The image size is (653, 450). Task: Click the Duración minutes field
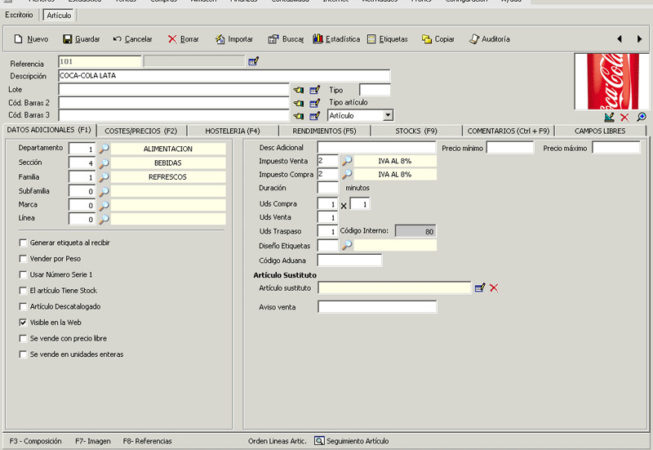327,188
